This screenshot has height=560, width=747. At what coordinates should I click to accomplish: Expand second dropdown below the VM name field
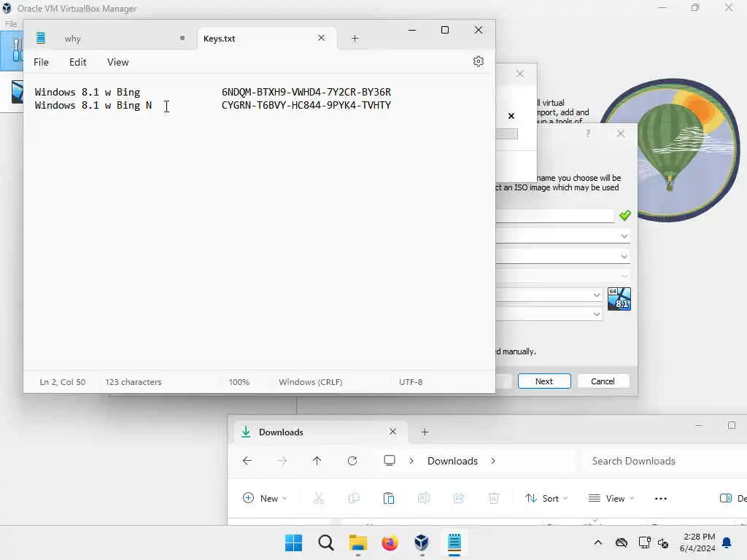coord(624,256)
